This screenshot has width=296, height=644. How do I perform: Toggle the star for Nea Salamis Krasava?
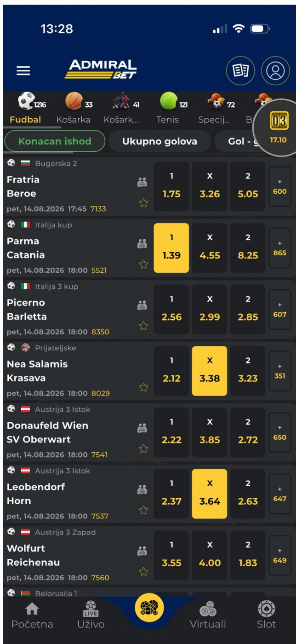coord(143,387)
